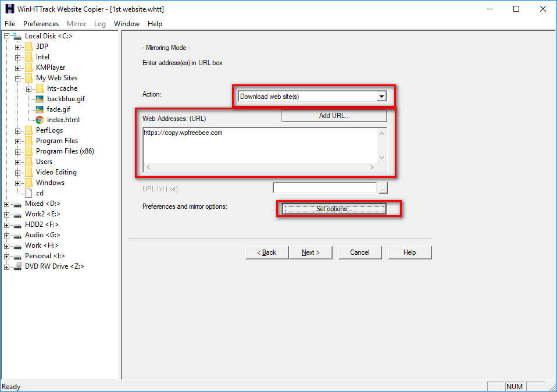Click the Program Files folder icon
This screenshot has height=392, width=557.
pyautogui.click(x=28, y=141)
